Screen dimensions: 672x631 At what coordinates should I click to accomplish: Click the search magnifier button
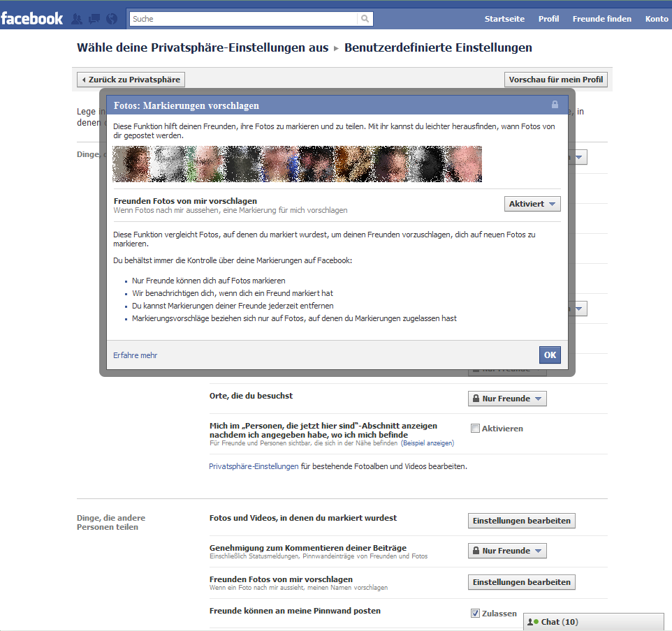click(x=365, y=19)
